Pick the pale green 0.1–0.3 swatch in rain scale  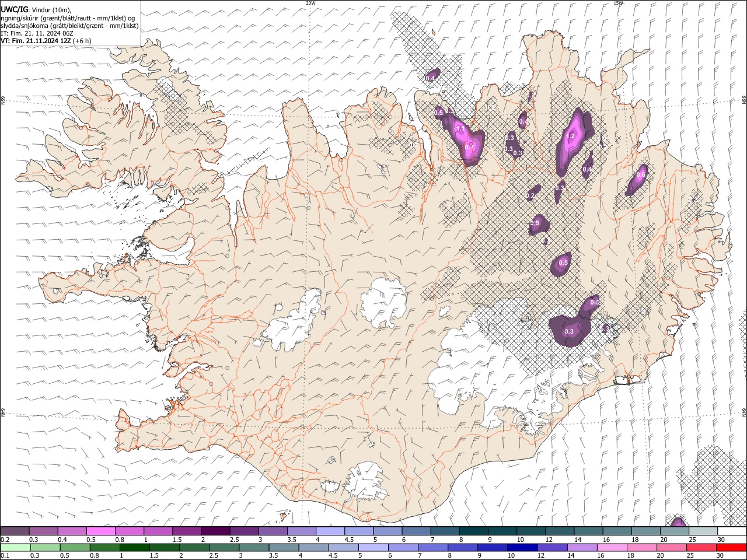(16, 547)
